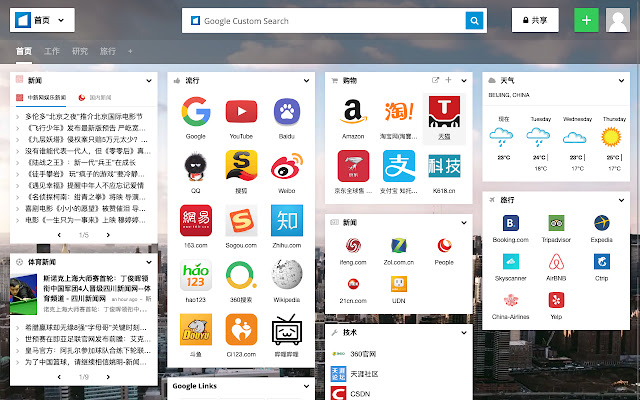640x400 pixels.
Task: Open the People news icon
Action: pyautogui.click(x=444, y=246)
